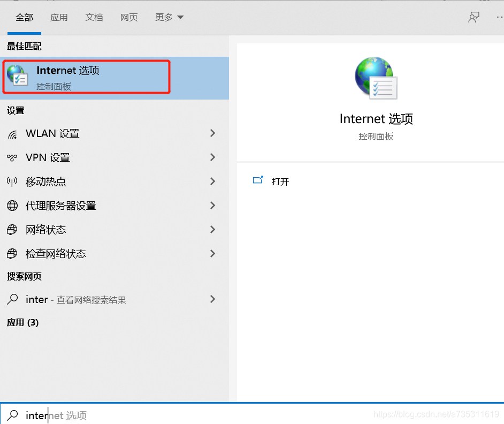This screenshot has height=424, width=504.
Task: Click the Internet 选项 globe icon in results
Action: point(17,75)
